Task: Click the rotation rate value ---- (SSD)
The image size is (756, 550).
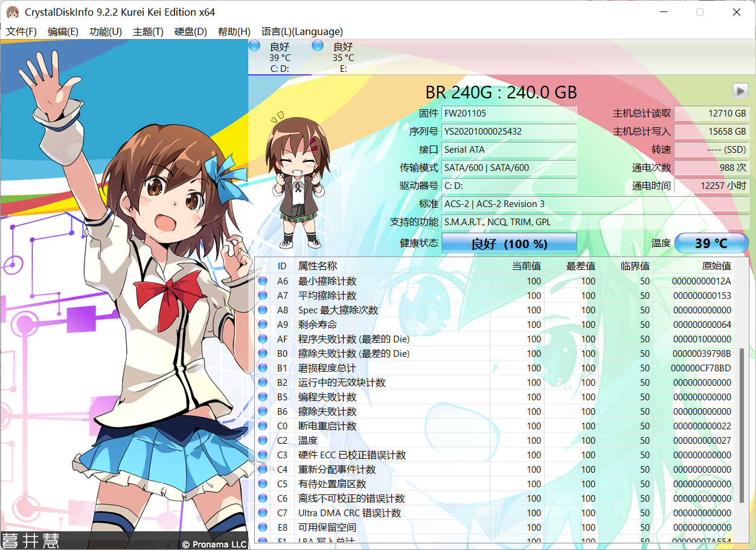Action: click(711, 149)
